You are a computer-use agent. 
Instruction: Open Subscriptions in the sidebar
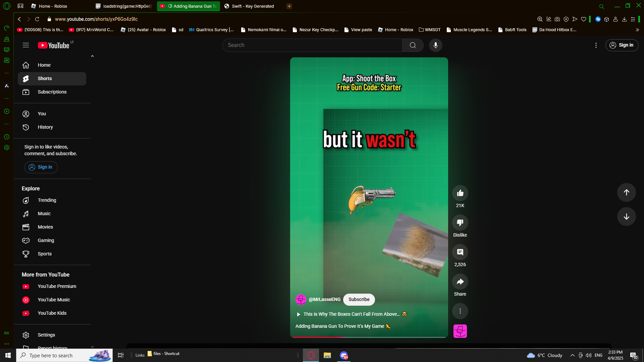click(x=52, y=92)
